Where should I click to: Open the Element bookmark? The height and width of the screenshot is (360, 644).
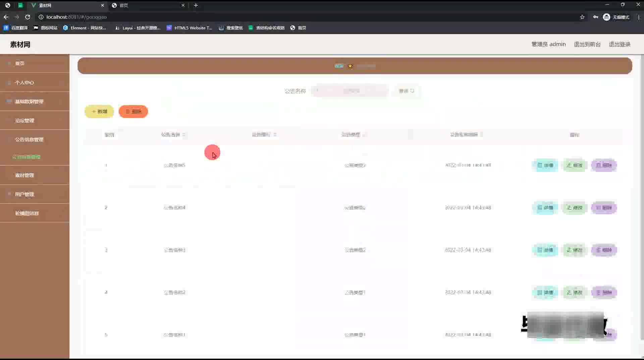coord(85,28)
